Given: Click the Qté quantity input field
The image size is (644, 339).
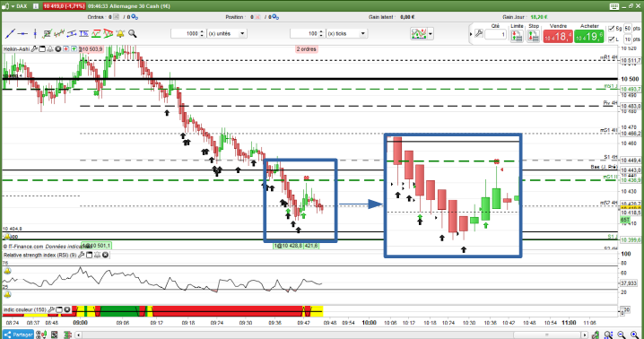Looking at the screenshot, I should (495, 34).
